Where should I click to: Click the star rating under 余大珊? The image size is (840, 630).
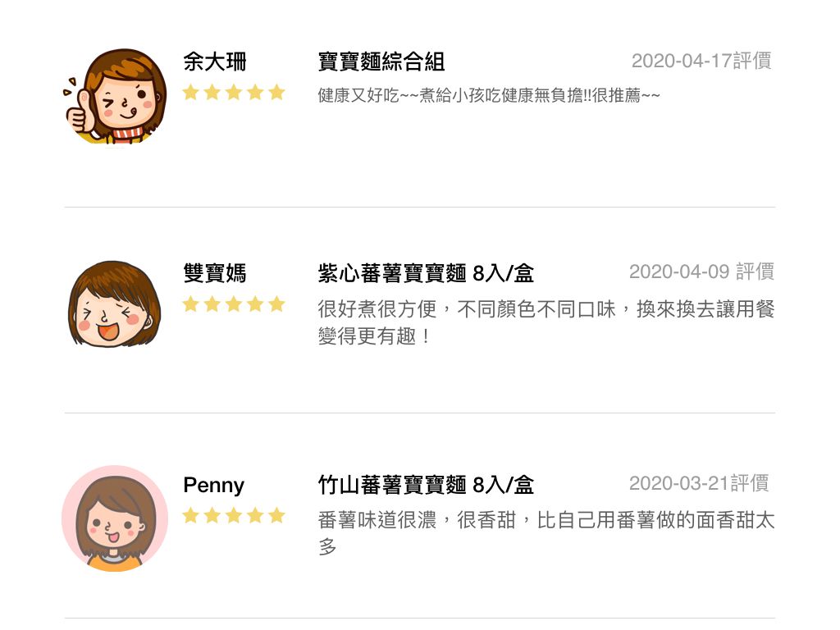tap(234, 92)
